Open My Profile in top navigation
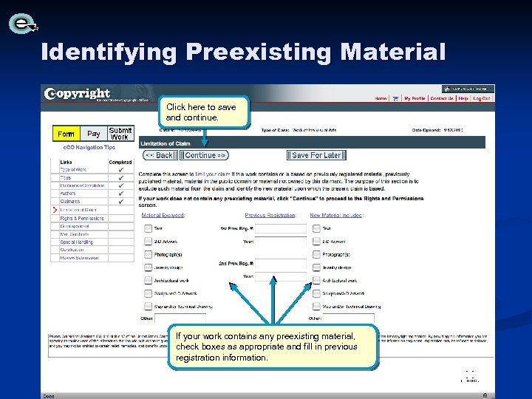 point(415,98)
